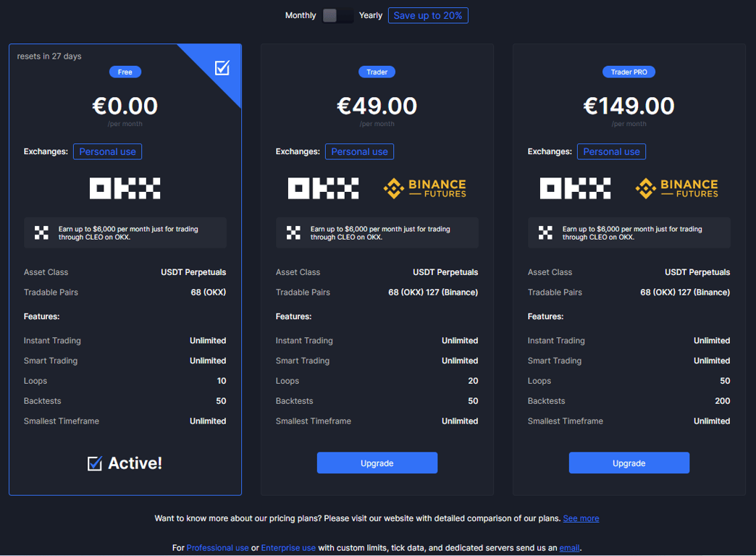
Task: Click the earn $6,000 promo text in Trader plan
Action: [x=380, y=233]
